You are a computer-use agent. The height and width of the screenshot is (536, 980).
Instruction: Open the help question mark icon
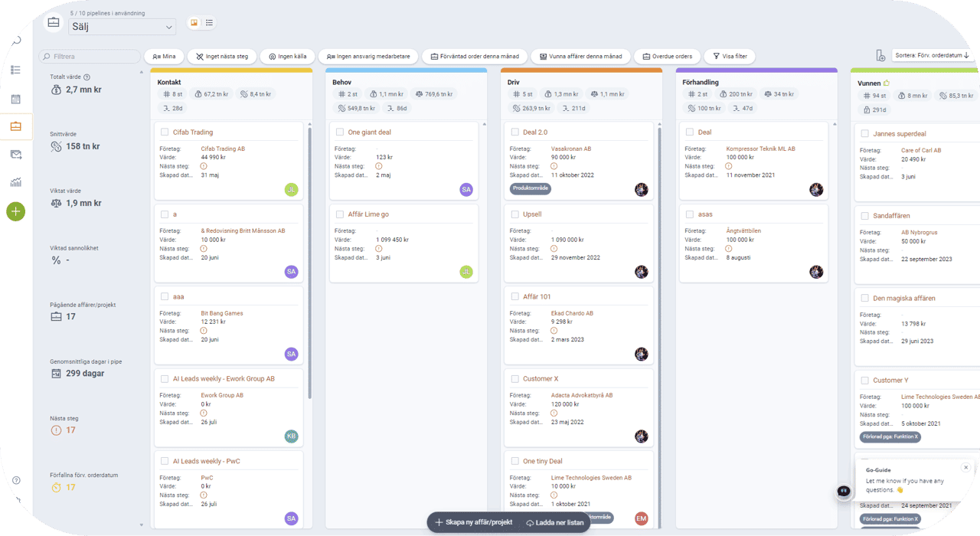pyautogui.click(x=16, y=480)
